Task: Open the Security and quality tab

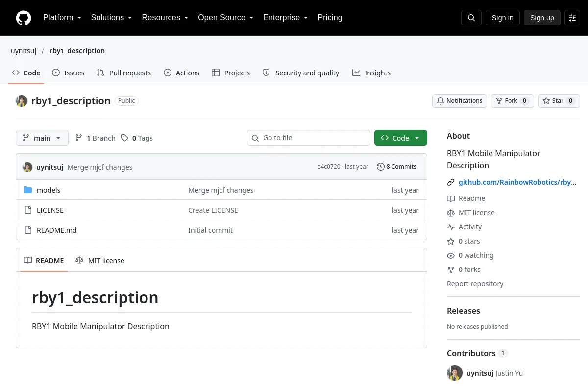Action: [x=301, y=73]
